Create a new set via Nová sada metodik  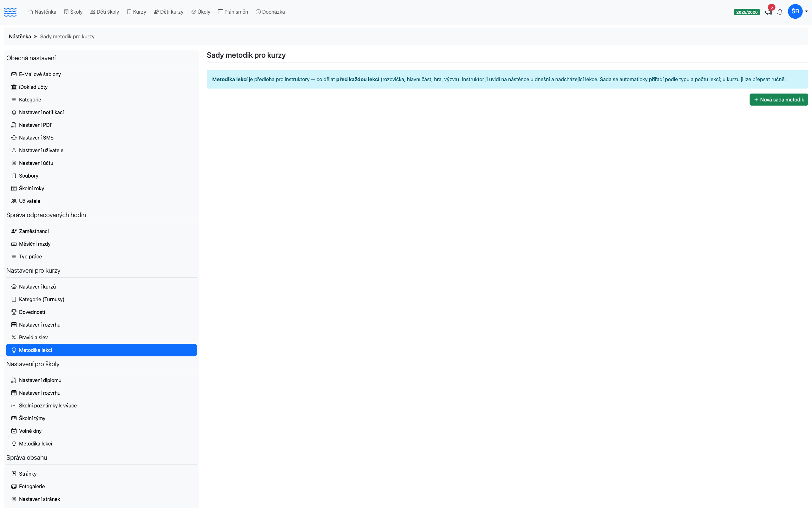[x=779, y=100]
